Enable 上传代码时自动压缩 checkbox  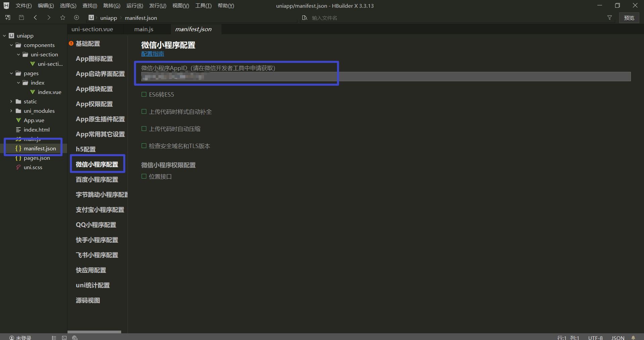[x=144, y=129]
